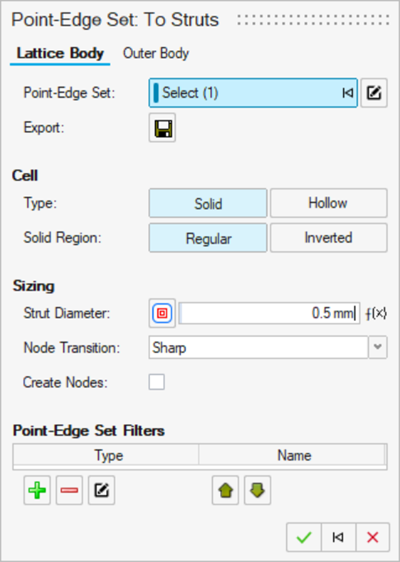This screenshot has width=400, height=562.
Task: Confirm with the green checkmark button
Action: point(304,537)
